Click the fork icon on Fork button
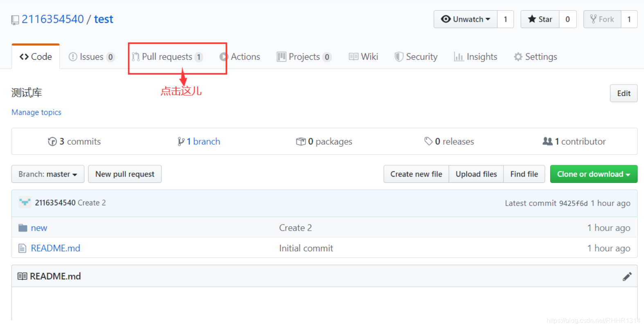The image size is (644, 328). pyautogui.click(x=593, y=19)
